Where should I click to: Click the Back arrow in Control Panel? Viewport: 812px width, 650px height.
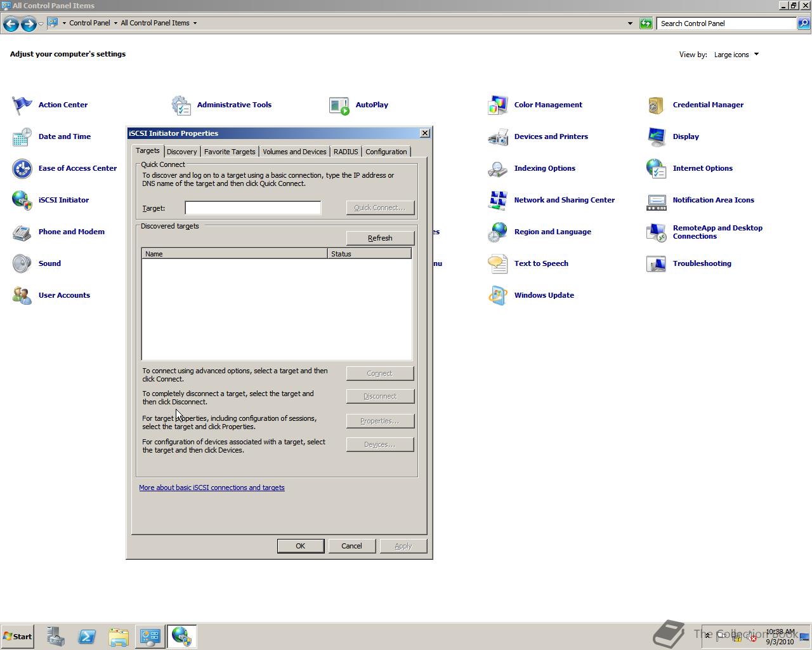click(x=11, y=23)
